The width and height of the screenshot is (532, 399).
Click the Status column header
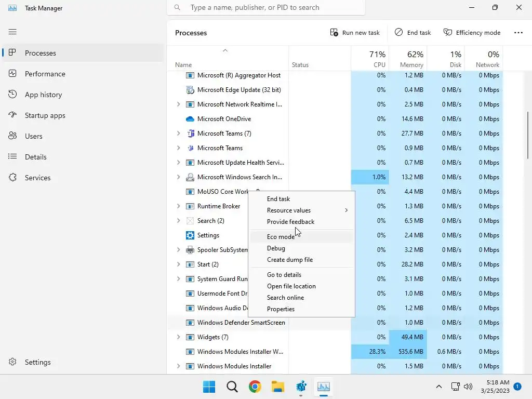pyautogui.click(x=320, y=59)
